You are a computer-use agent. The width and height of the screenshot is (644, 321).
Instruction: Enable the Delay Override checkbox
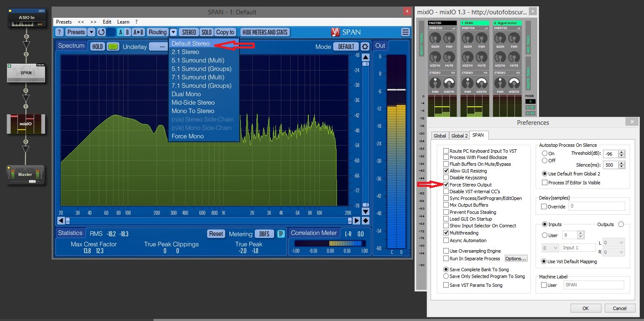[544, 207]
